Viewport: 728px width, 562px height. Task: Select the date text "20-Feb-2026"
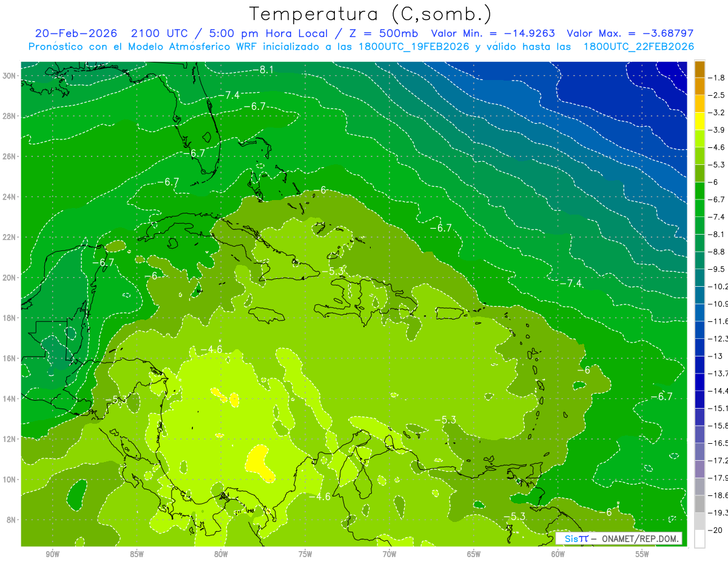click(x=76, y=33)
